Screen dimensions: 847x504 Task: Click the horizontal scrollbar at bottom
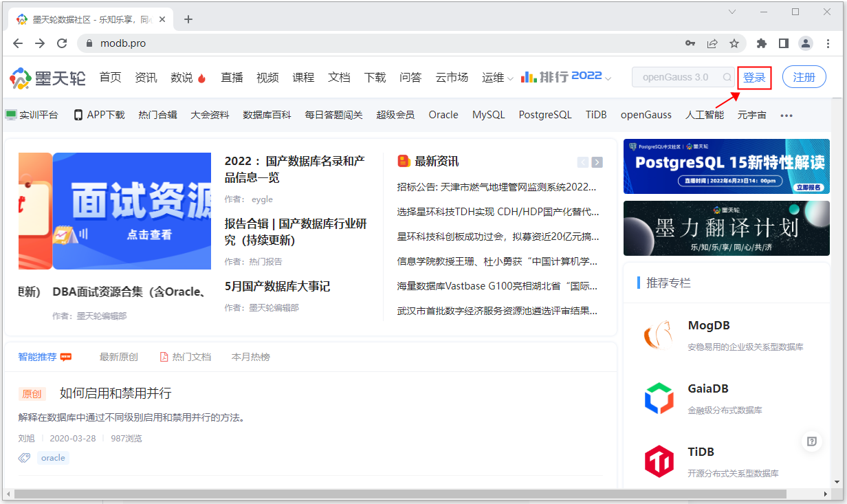click(400, 494)
